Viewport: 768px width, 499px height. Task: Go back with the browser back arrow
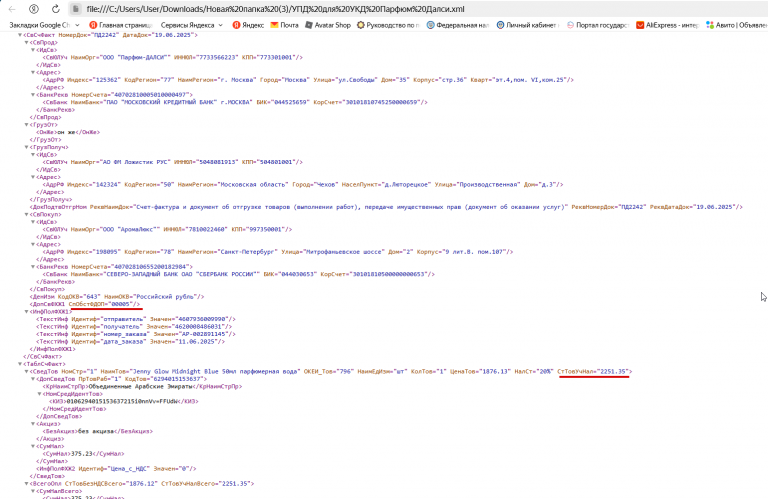(x=12, y=9)
